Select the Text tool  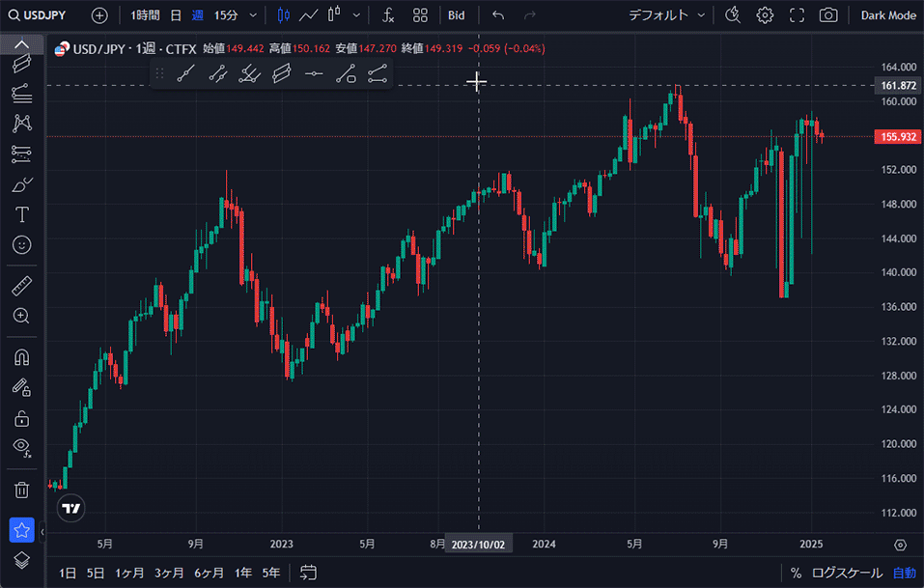22,214
